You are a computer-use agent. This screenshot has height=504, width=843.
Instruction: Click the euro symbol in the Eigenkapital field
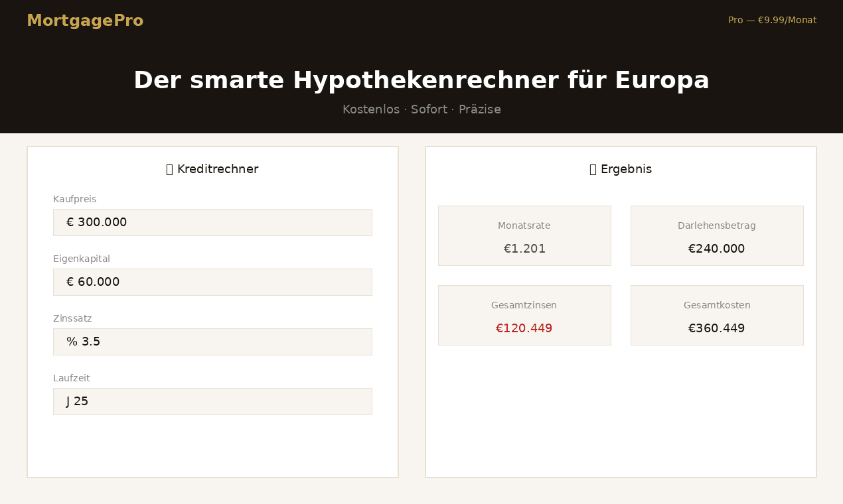click(x=70, y=282)
